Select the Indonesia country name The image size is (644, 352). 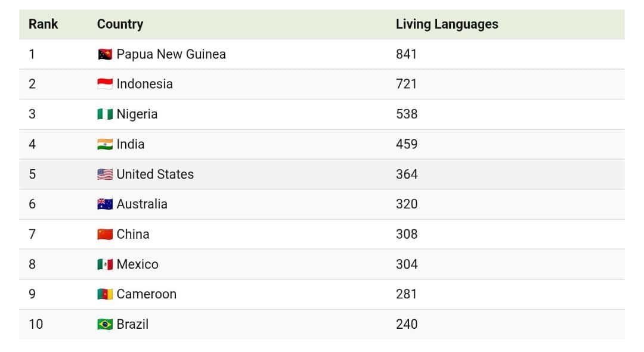click(144, 84)
